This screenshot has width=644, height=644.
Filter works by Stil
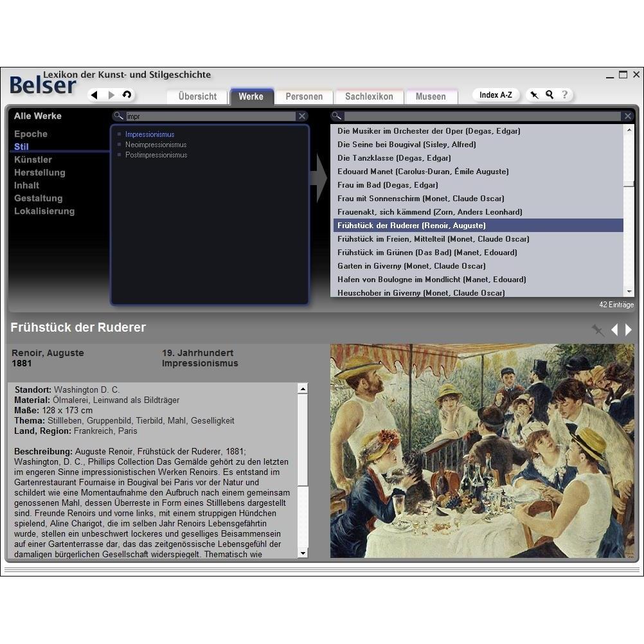click(x=21, y=147)
